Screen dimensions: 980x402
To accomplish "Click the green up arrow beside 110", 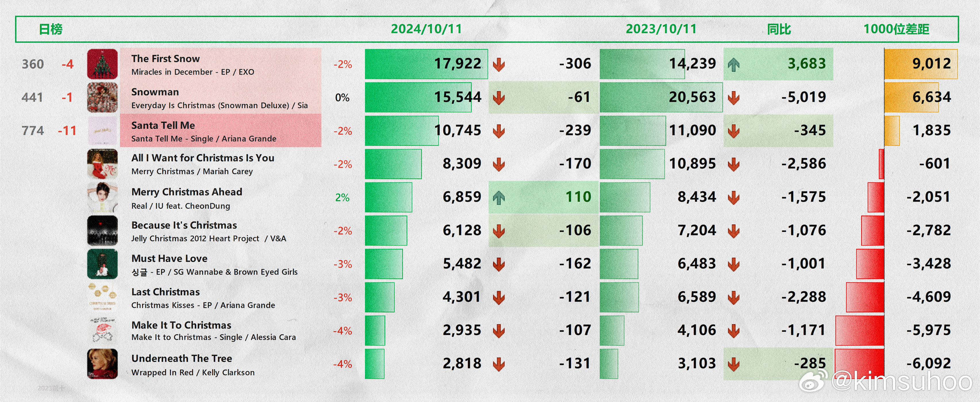I will [498, 198].
